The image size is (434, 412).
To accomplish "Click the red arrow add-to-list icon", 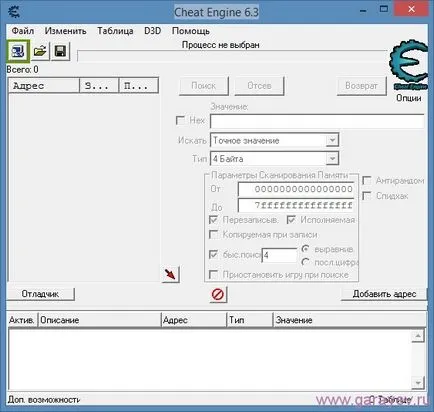I will [171, 274].
